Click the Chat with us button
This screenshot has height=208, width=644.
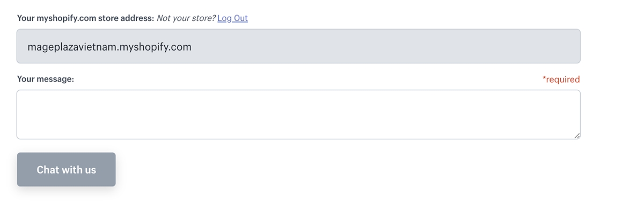click(x=66, y=169)
